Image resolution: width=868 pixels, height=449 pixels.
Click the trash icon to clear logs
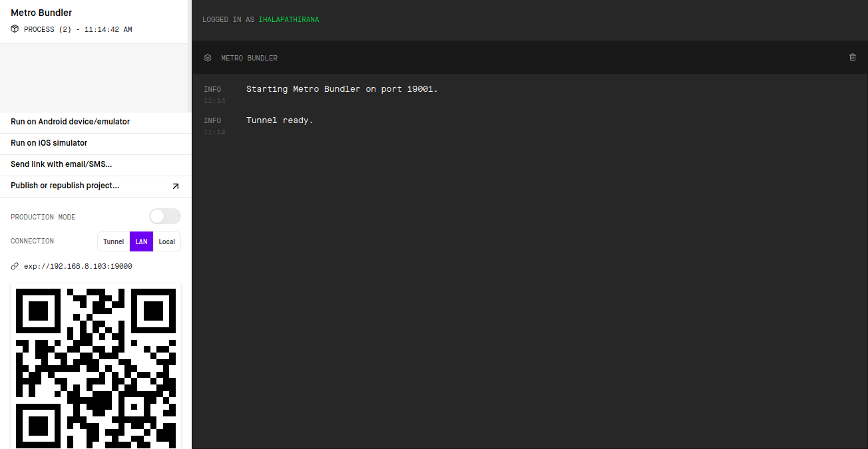(853, 58)
